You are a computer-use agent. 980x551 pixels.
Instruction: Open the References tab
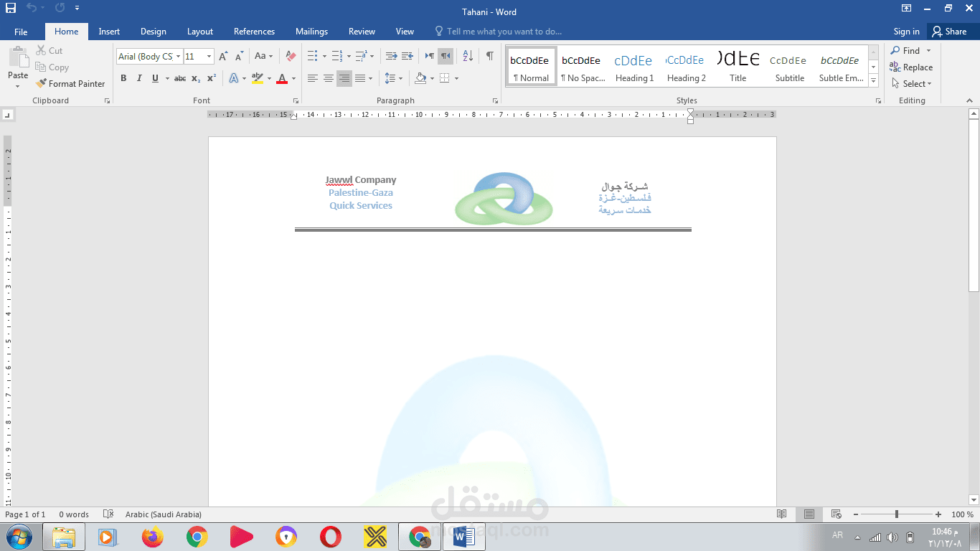pyautogui.click(x=254, y=32)
